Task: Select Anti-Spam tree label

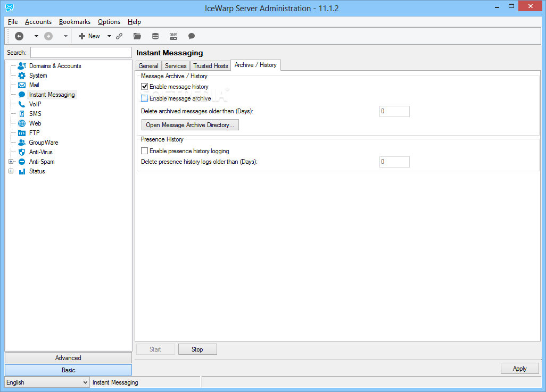Action: point(42,162)
